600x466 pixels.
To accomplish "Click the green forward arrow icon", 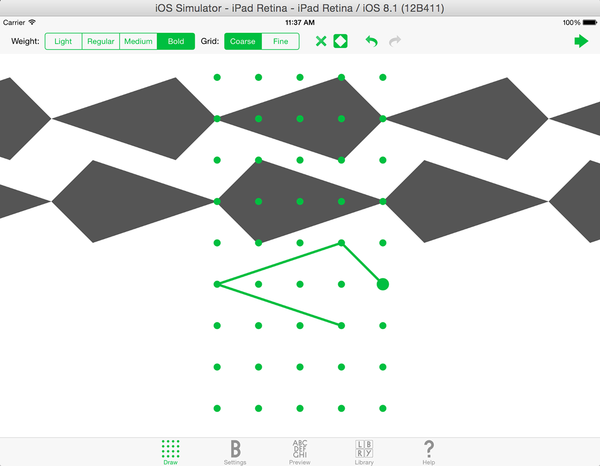I will click(581, 41).
